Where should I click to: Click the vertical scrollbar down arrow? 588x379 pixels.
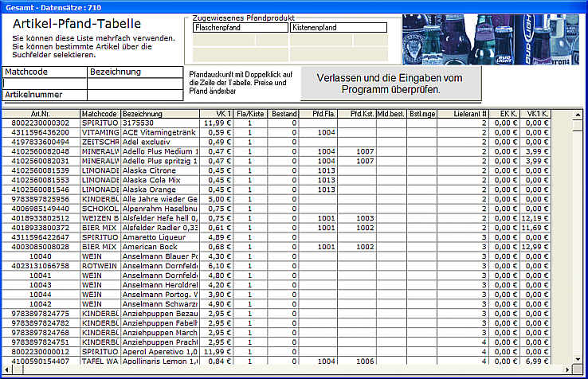point(578,360)
